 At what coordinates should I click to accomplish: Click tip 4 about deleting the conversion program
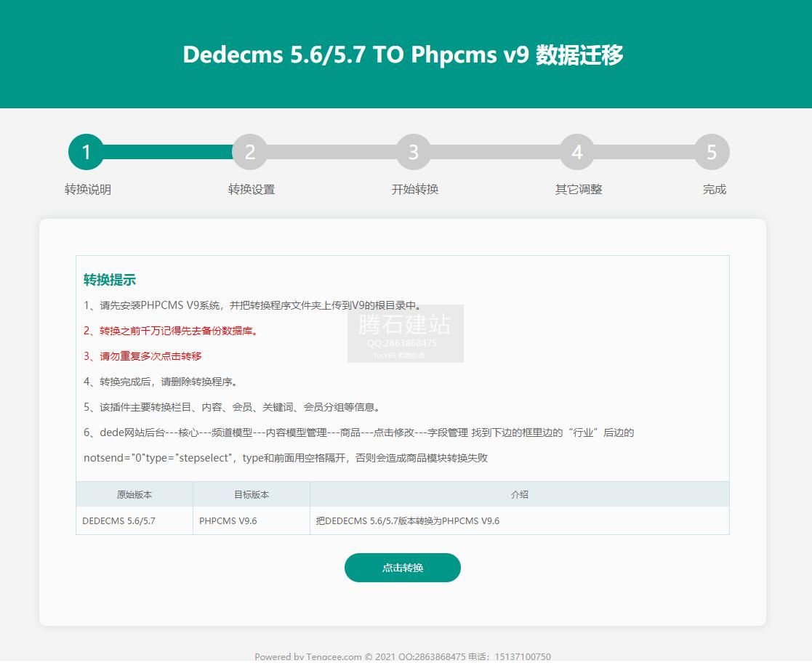161,382
